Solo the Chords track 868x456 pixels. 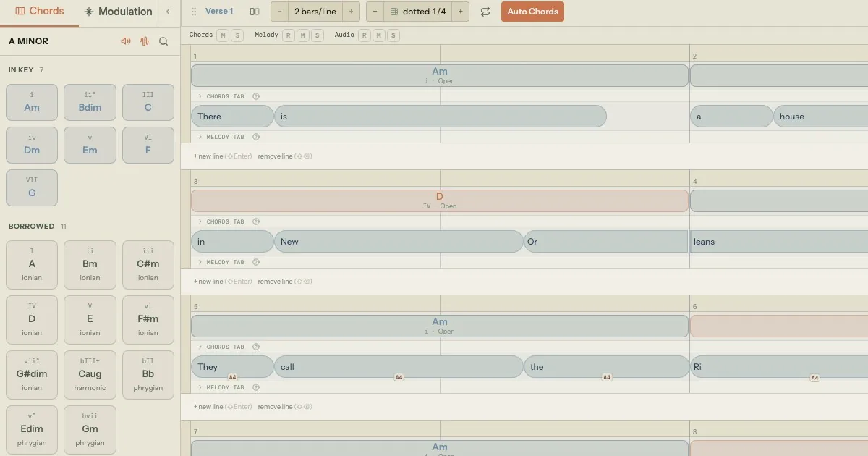pos(237,35)
